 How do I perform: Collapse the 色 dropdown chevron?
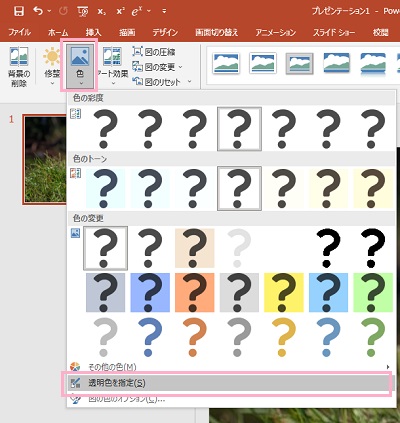[x=80, y=84]
